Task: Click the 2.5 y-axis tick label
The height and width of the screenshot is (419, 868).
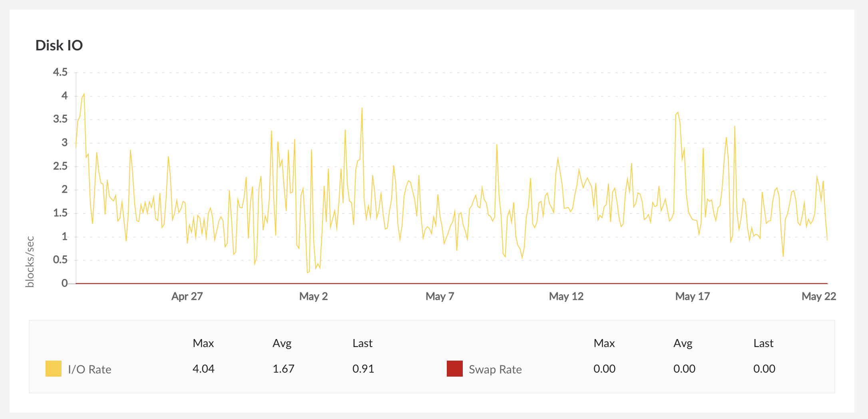Action: (x=60, y=166)
